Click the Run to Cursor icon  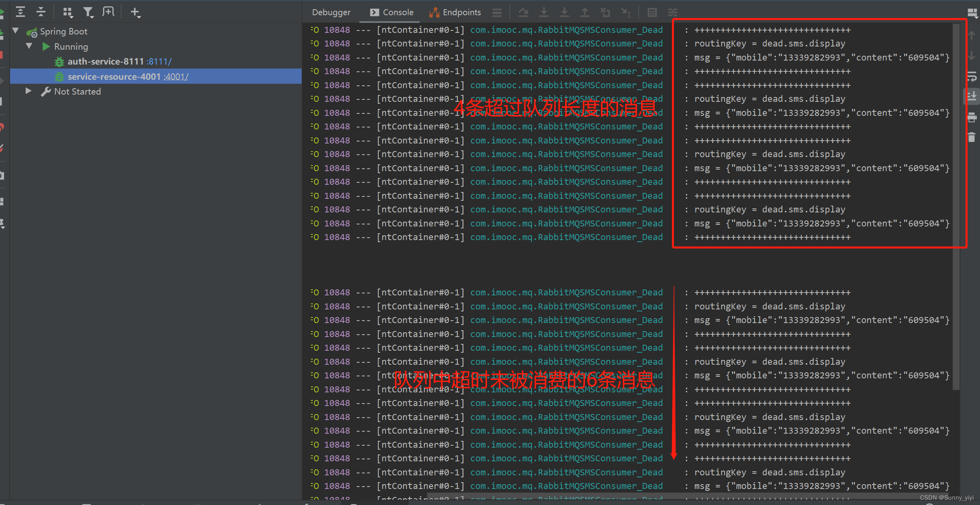[x=626, y=13]
